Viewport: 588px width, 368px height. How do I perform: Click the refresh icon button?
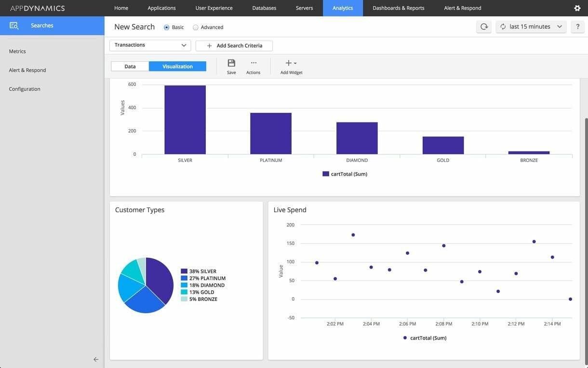(x=484, y=27)
